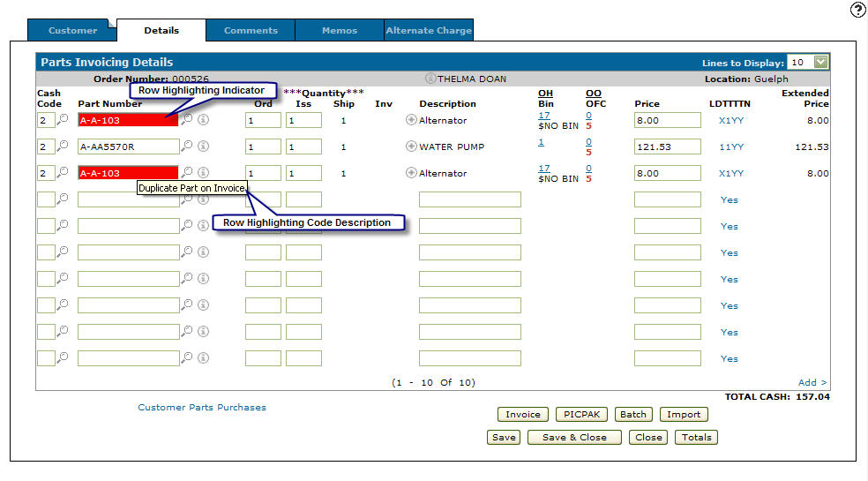Click cash code search magnifier in first row
868x481 pixels.
(63, 120)
